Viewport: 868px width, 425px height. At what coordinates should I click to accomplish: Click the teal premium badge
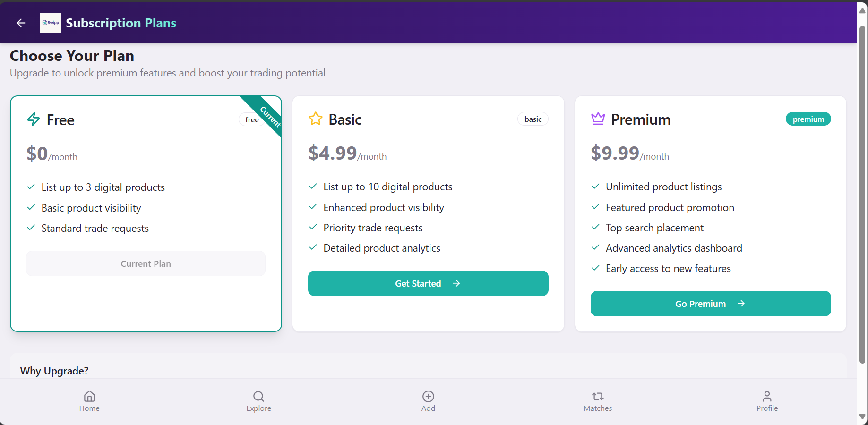click(x=808, y=119)
